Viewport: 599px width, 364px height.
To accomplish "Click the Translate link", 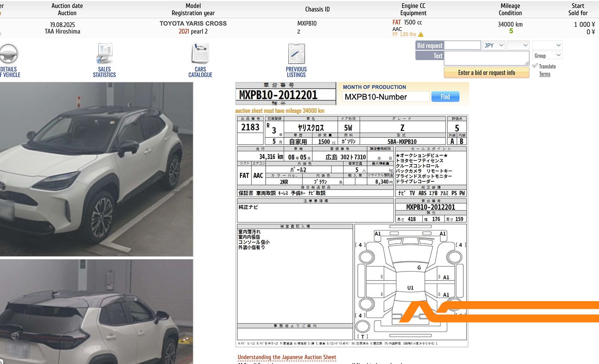I will pyautogui.click(x=547, y=66).
